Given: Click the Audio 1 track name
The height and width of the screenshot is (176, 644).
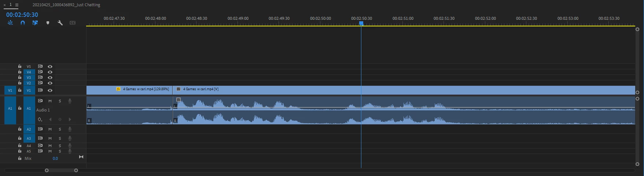Looking at the screenshot, I should [43, 110].
